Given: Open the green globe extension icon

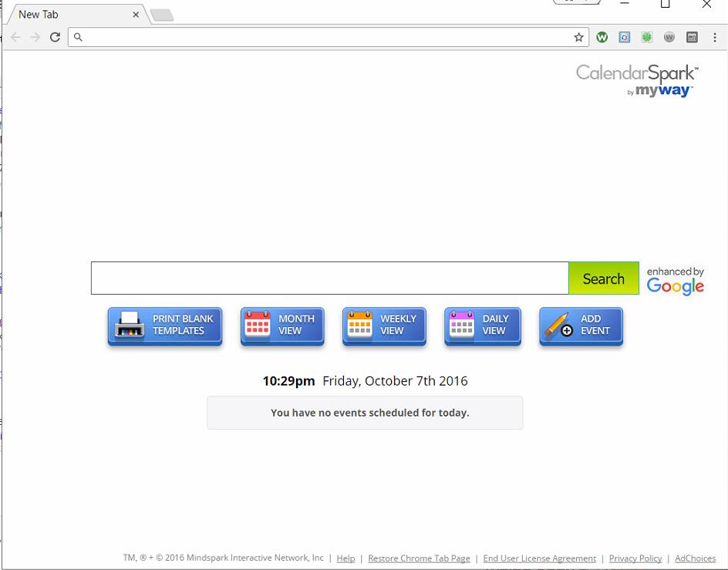Looking at the screenshot, I should (x=647, y=37).
